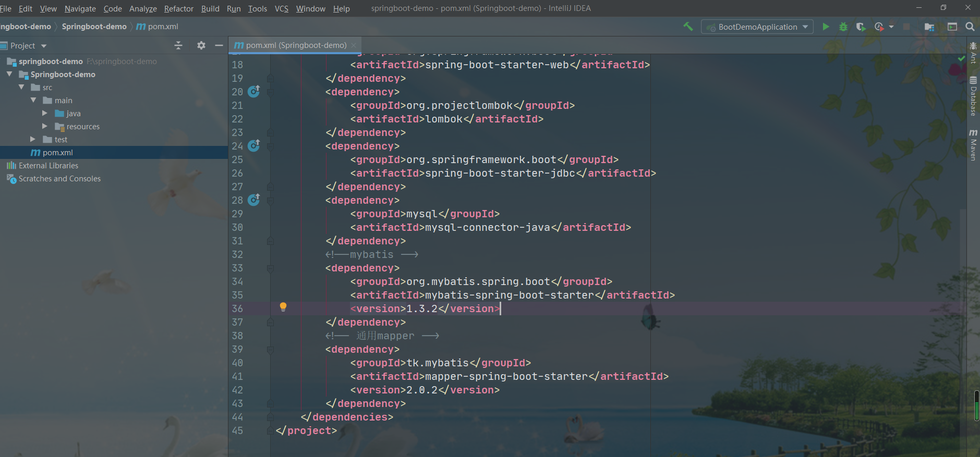Click spring-boot-starter-jdbc on line 26
The image size is (980, 457).
click(500, 173)
